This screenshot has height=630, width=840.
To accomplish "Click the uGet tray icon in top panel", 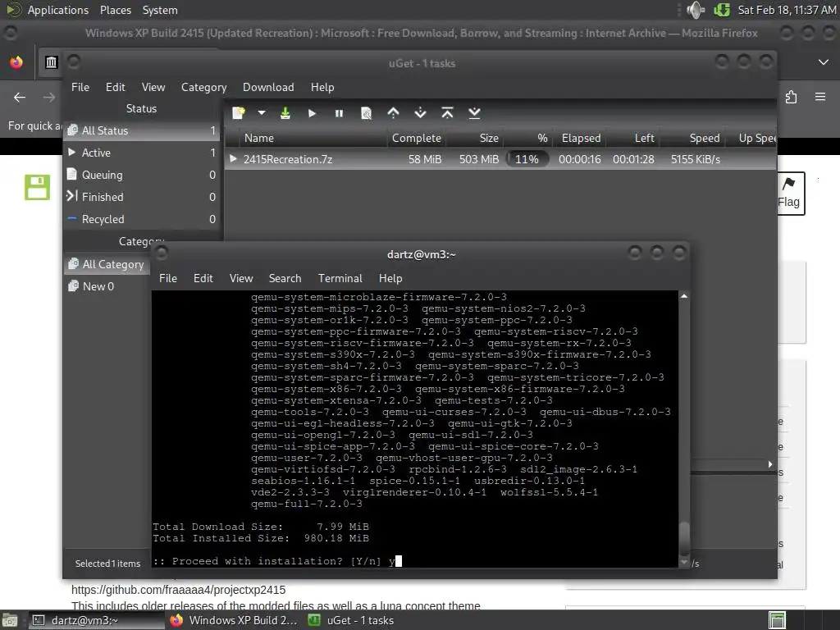I will coord(722,10).
